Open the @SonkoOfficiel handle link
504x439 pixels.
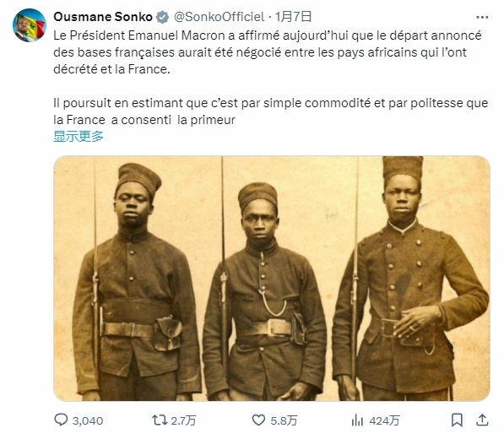click(219, 17)
